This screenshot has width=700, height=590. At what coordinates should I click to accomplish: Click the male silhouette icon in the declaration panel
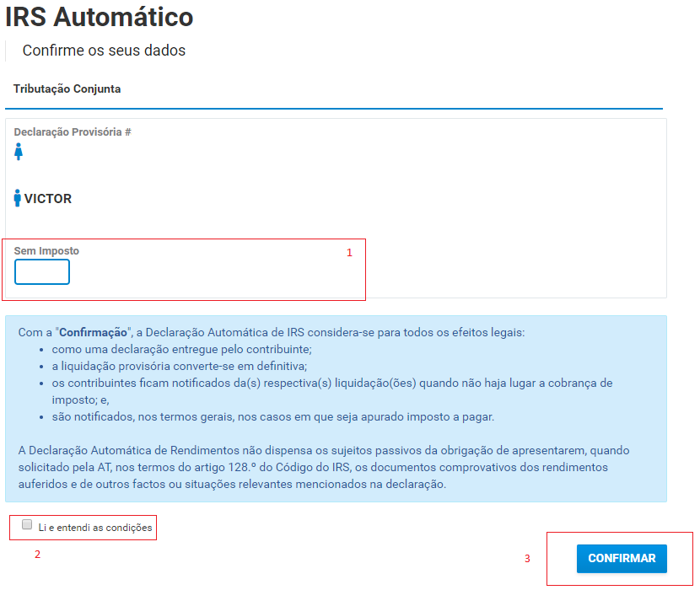click(18, 196)
